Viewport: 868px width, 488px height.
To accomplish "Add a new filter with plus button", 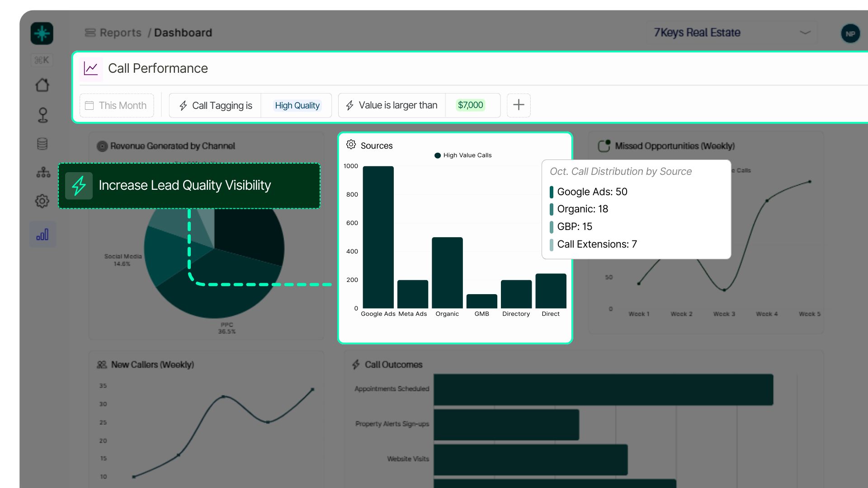I will (519, 105).
